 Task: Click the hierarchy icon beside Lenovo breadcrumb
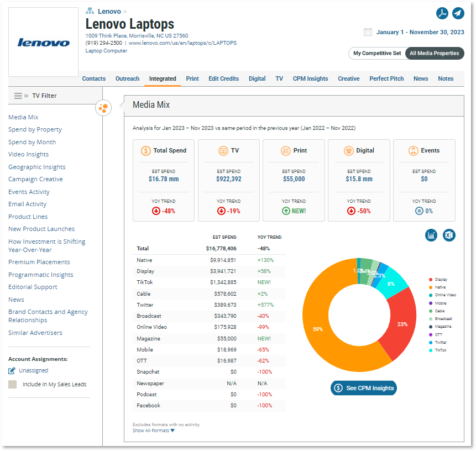(90, 11)
